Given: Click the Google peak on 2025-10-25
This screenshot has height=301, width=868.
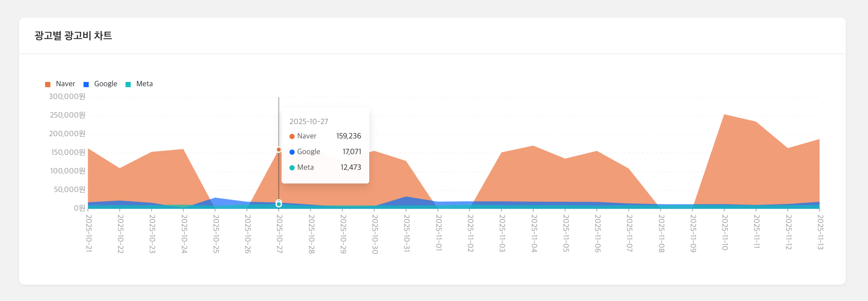Looking at the screenshot, I should [215, 198].
